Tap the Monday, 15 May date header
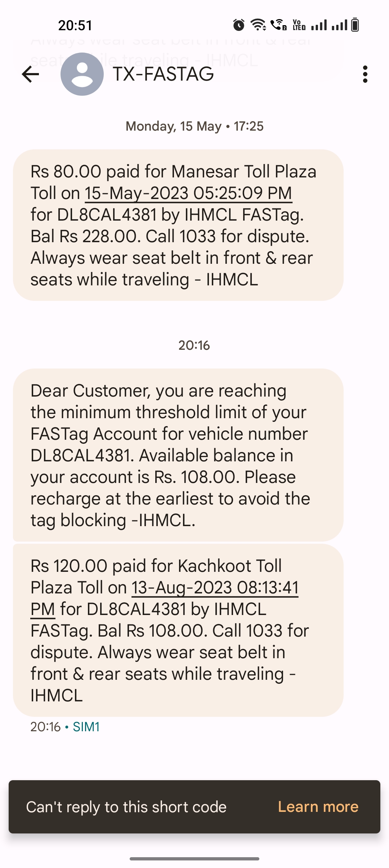This screenshot has height=868, width=389. click(194, 126)
